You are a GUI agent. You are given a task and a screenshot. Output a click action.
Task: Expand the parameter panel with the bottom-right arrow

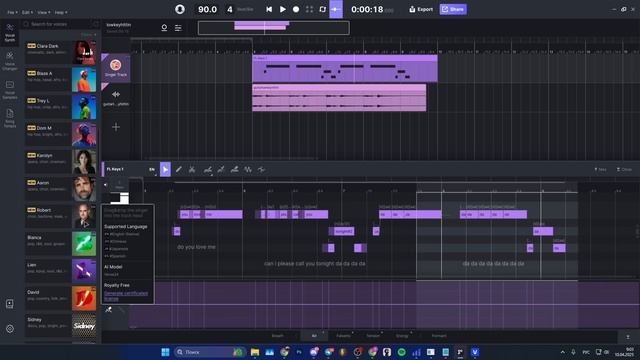628,337
